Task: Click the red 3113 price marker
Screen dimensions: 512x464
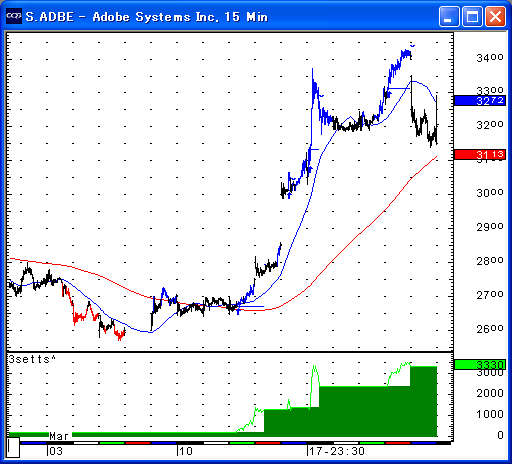Action: click(480, 154)
